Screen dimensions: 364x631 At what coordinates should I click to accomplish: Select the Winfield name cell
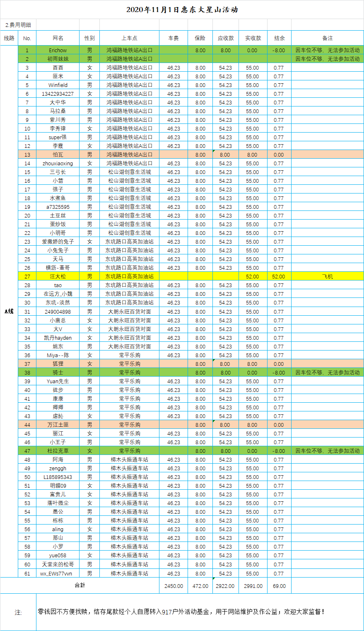pos(58,85)
